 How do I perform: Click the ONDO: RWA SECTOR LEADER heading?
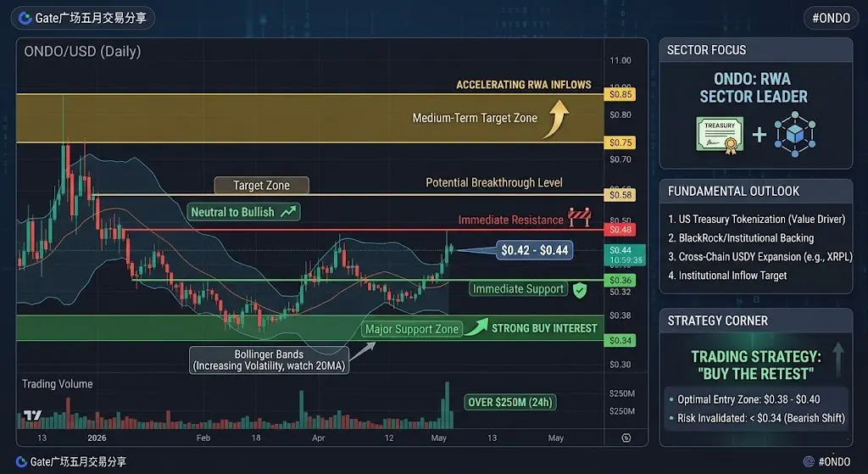click(x=753, y=87)
